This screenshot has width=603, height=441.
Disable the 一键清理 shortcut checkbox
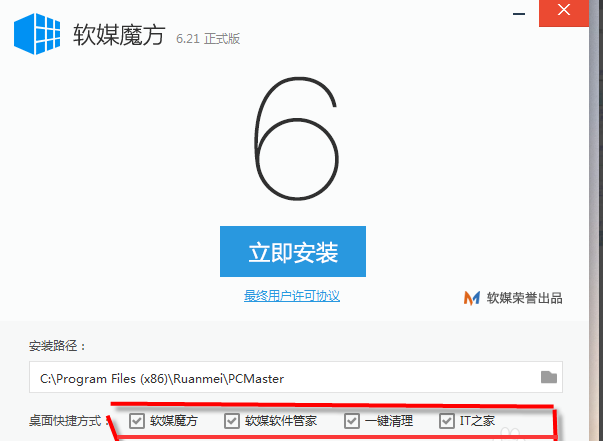[352, 421]
